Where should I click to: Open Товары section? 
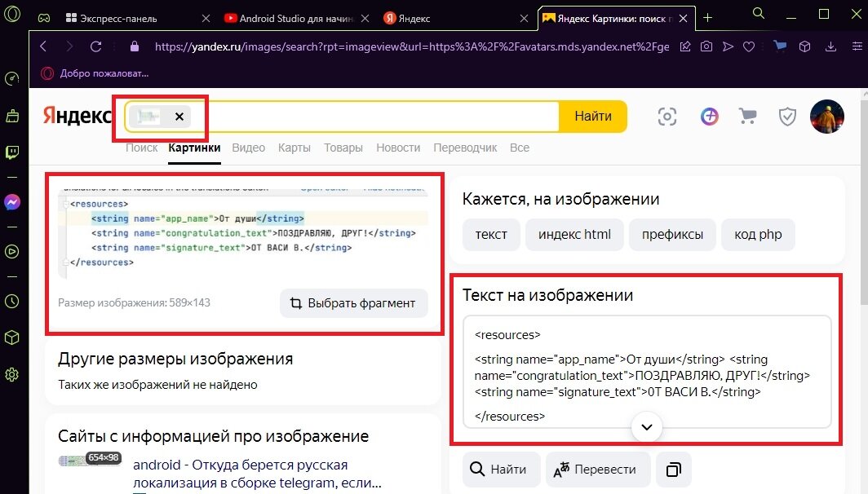click(x=343, y=148)
